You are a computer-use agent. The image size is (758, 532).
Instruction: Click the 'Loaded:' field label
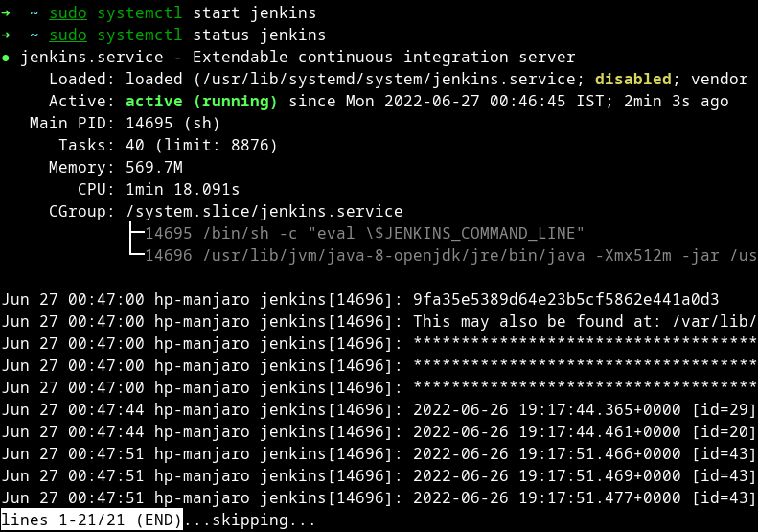[82, 80]
